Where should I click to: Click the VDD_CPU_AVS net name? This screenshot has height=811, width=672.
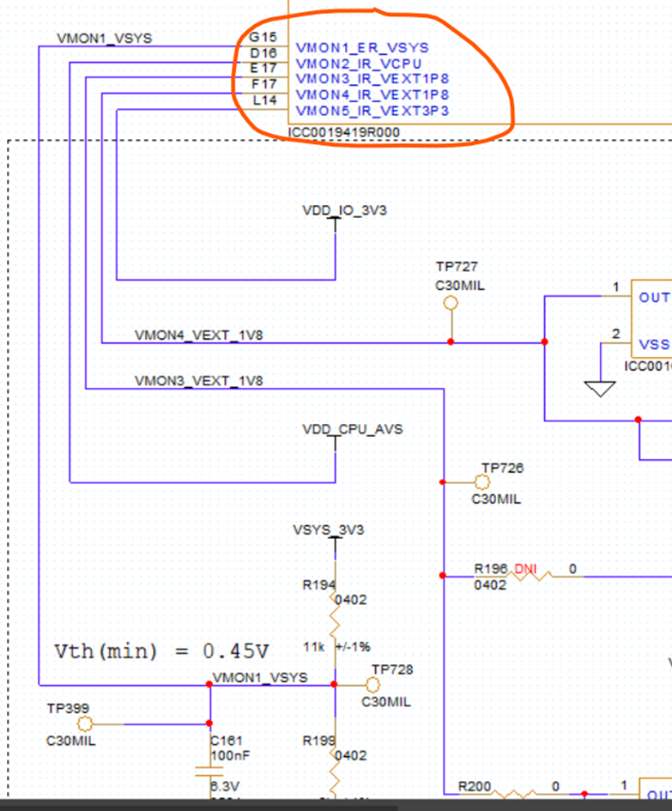(352, 429)
